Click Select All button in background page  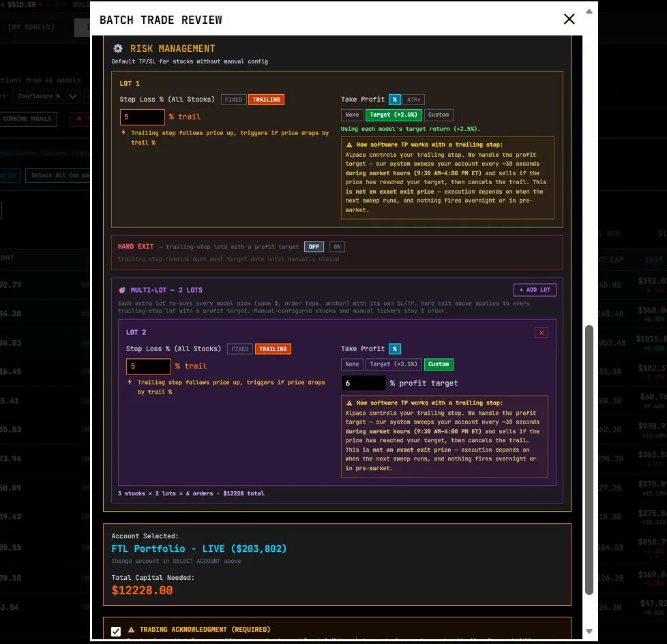[x=58, y=175]
